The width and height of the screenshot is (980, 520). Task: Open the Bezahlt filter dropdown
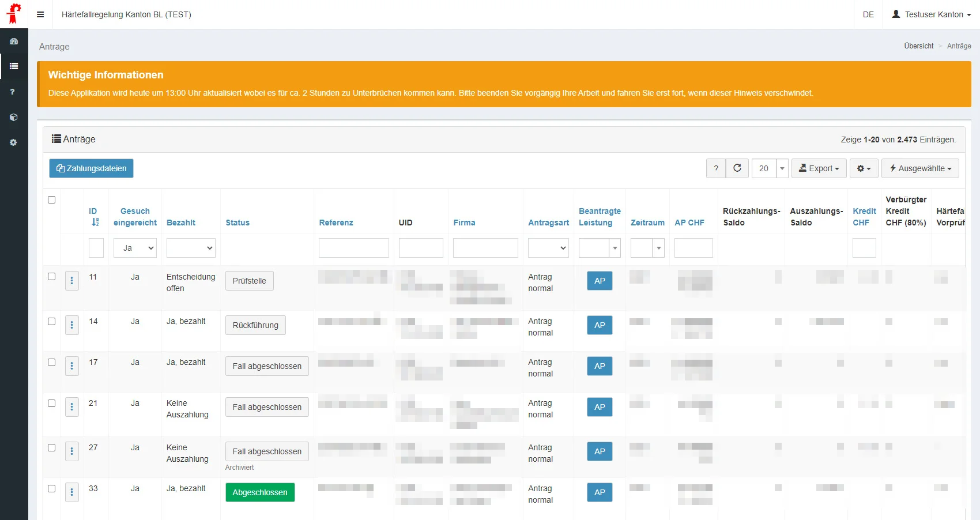click(x=191, y=248)
